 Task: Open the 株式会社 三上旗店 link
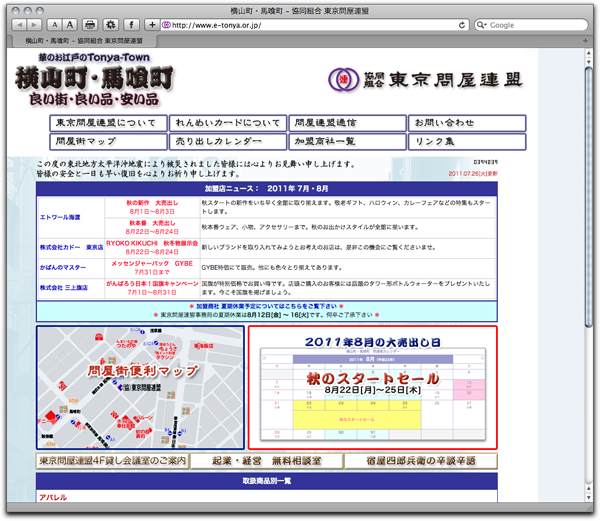pos(64,288)
